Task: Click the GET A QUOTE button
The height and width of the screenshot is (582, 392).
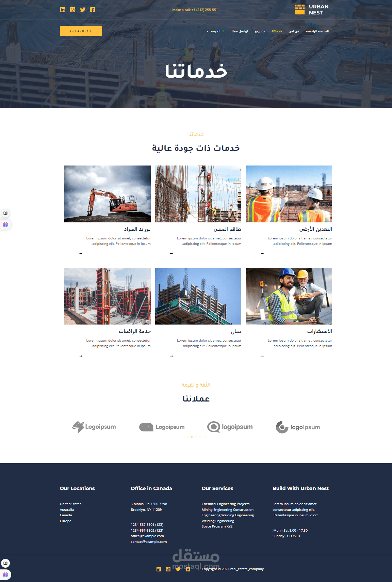Action: click(x=81, y=31)
